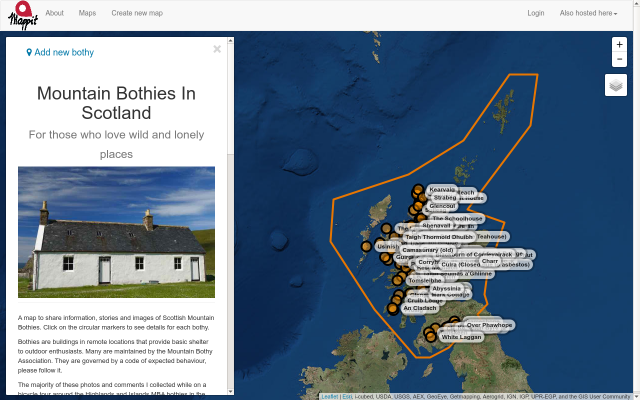Open the Maps menu item

coord(87,13)
